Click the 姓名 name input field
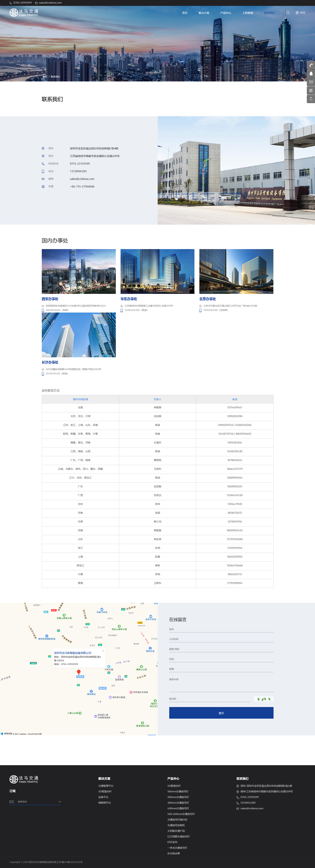 [221, 629]
